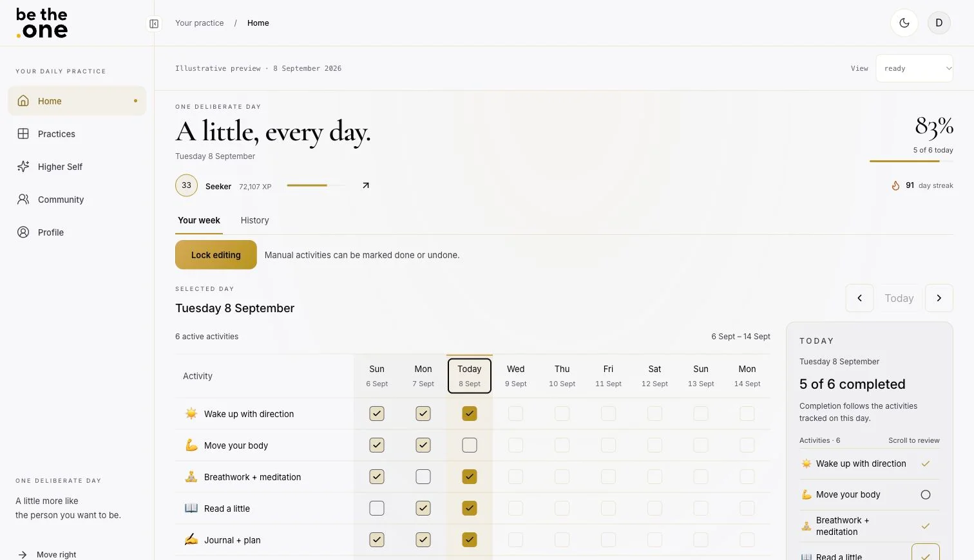Uncheck Journal + plan for Mon 7 Sept
This screenshot has width=974, height=560.
click(423, 540)
